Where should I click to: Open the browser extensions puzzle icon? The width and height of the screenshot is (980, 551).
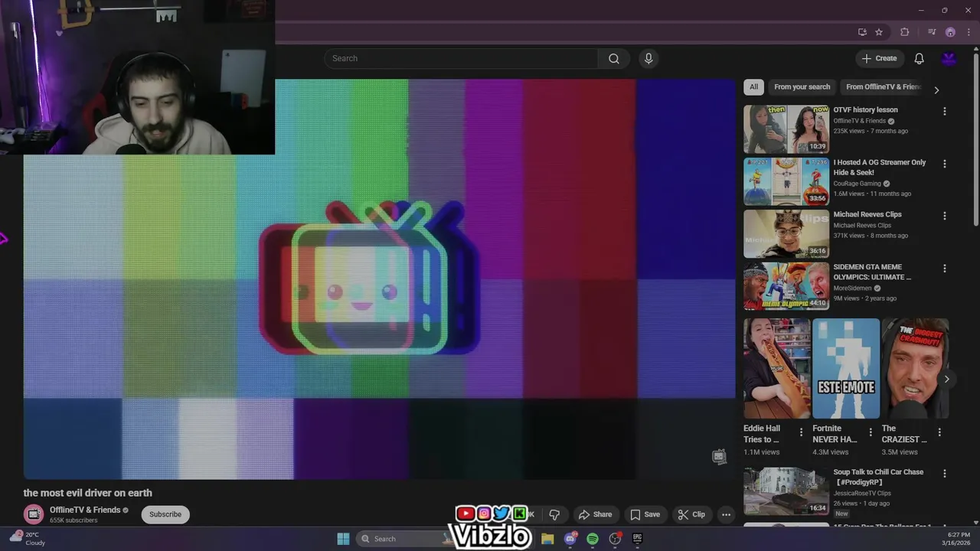(905, 32)
